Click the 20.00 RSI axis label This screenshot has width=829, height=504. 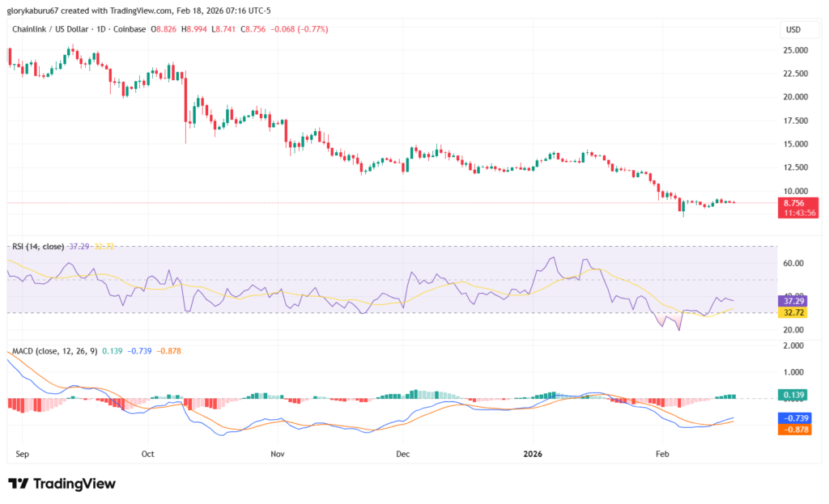point(793,329)
